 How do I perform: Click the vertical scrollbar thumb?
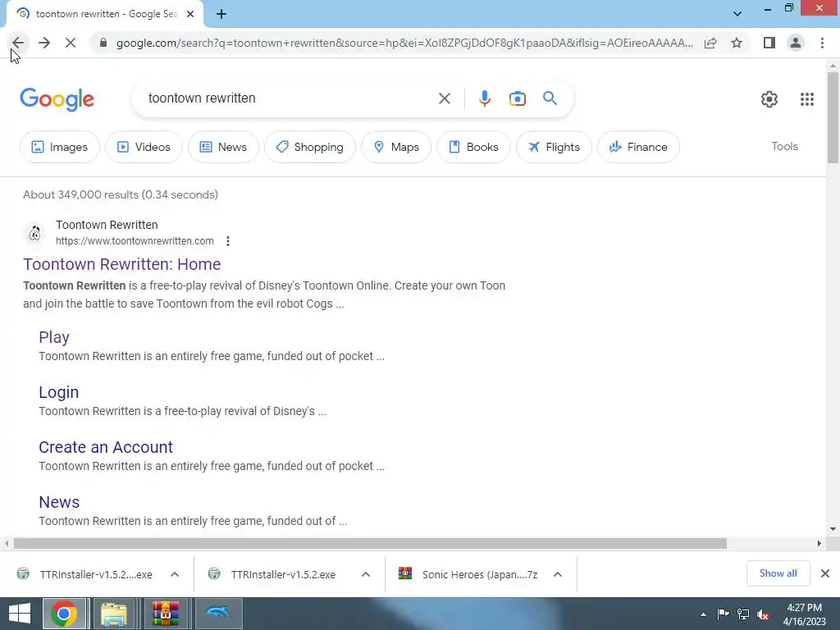pyautogui.click(x=833, y=117)
